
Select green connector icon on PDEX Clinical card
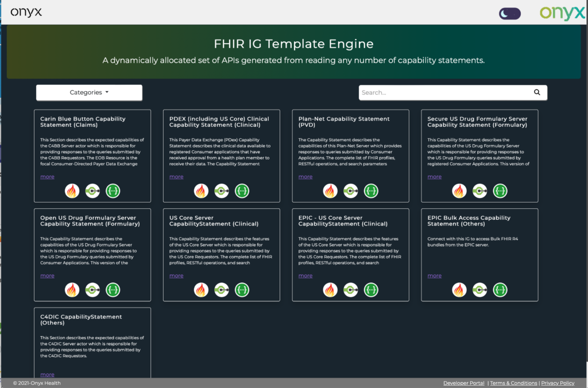coord(222,191)
